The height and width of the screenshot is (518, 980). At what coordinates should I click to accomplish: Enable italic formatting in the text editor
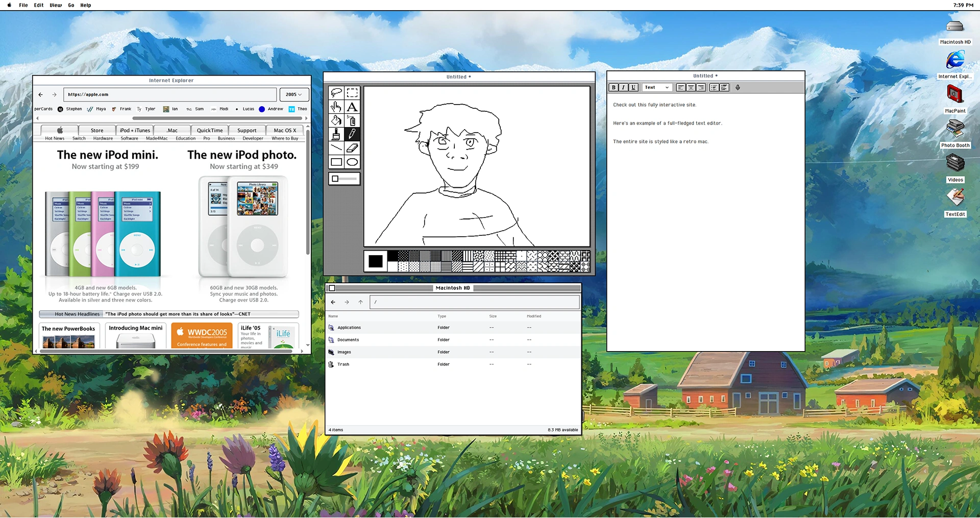click(x=623, y=87)
